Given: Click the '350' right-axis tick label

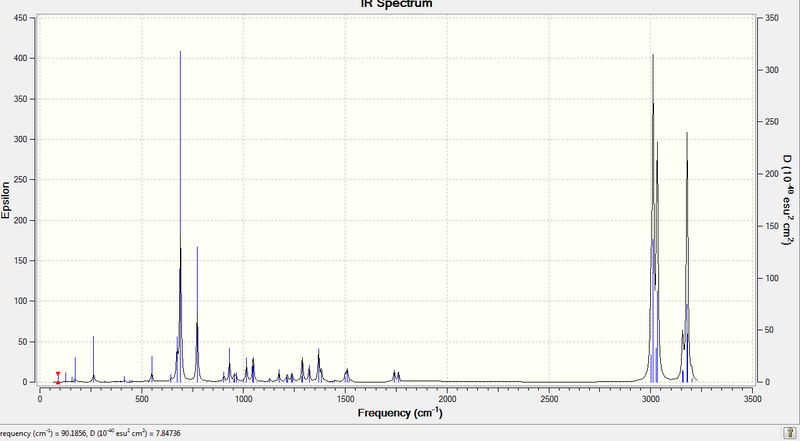Looking at the screenshot, I should [772, 18].
